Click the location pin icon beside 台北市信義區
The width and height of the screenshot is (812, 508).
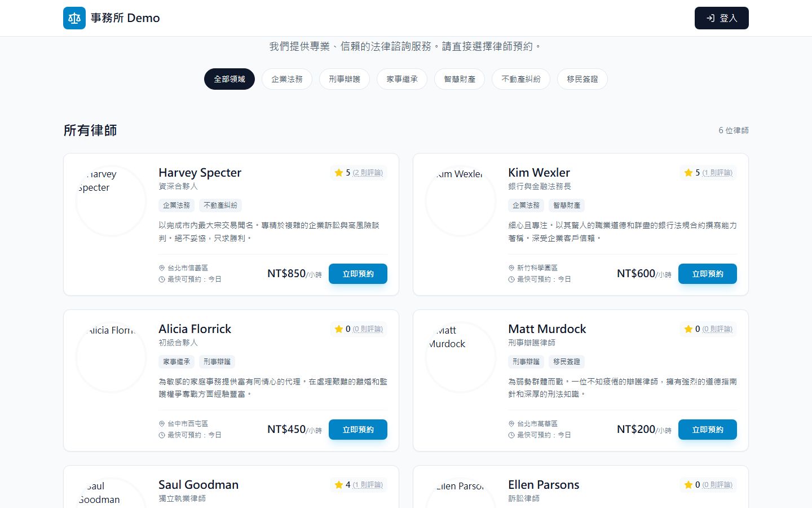tap(162, 268)
